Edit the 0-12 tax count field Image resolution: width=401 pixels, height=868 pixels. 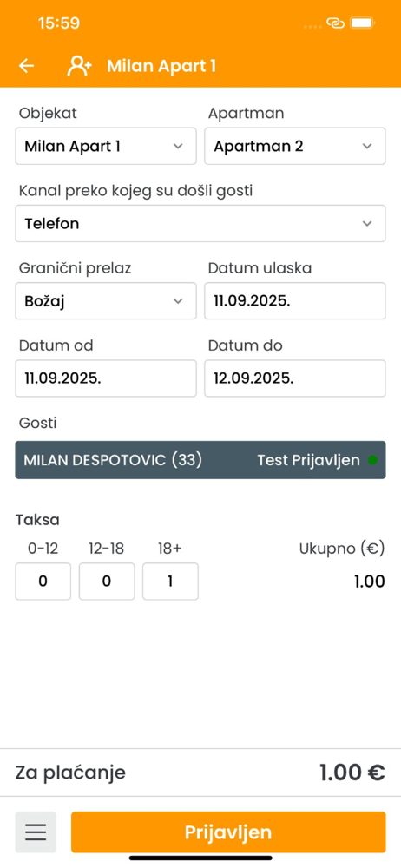point(43,582)
